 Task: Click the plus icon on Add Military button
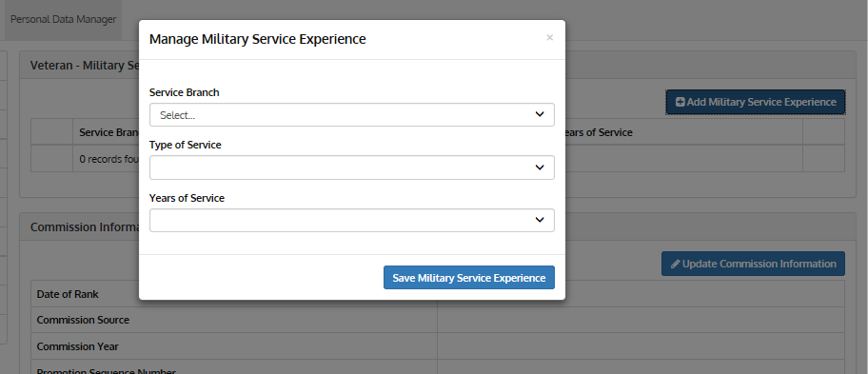coord(681,102)
